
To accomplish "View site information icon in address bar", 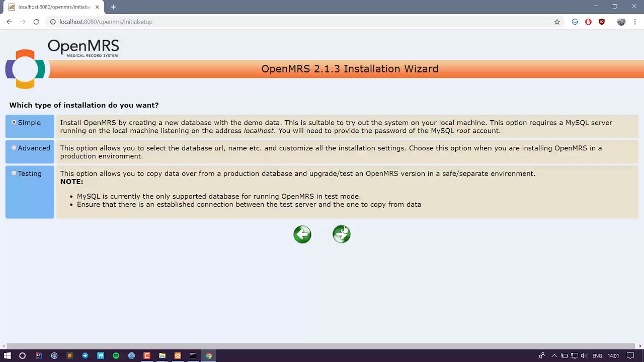I will 53,22.
